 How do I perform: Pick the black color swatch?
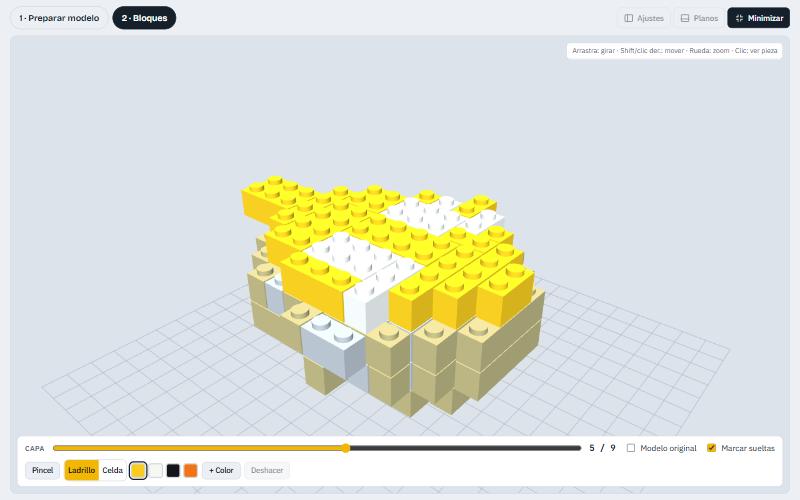(173, 470)
